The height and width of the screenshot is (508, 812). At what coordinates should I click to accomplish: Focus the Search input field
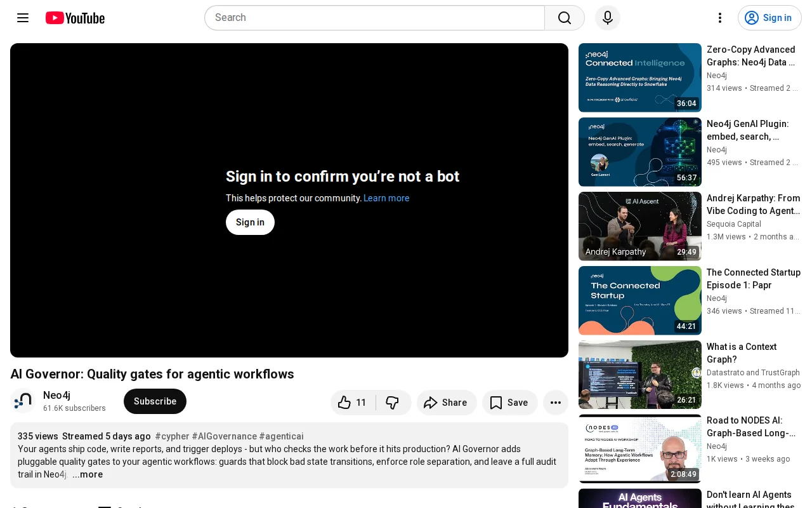pos(374,18)
